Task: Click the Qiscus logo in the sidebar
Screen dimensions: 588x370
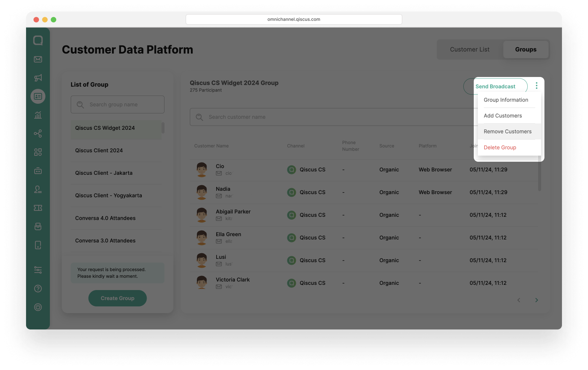Action: 38,40
